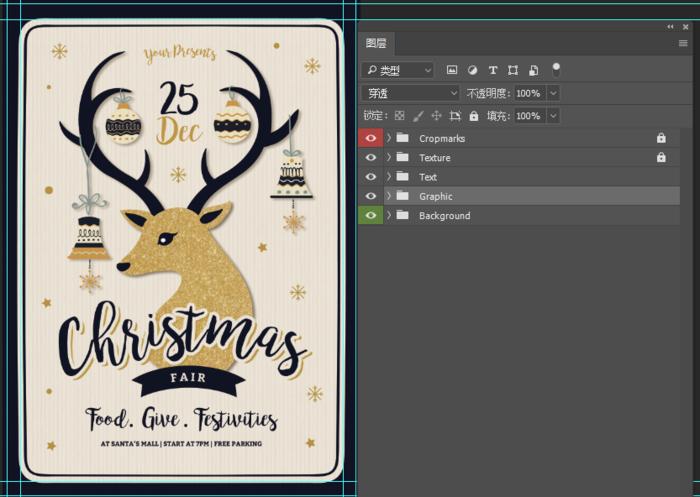Expand the Graphic group
The height and width of the screenshot is (497, 700).
click(x=389, y=196)
